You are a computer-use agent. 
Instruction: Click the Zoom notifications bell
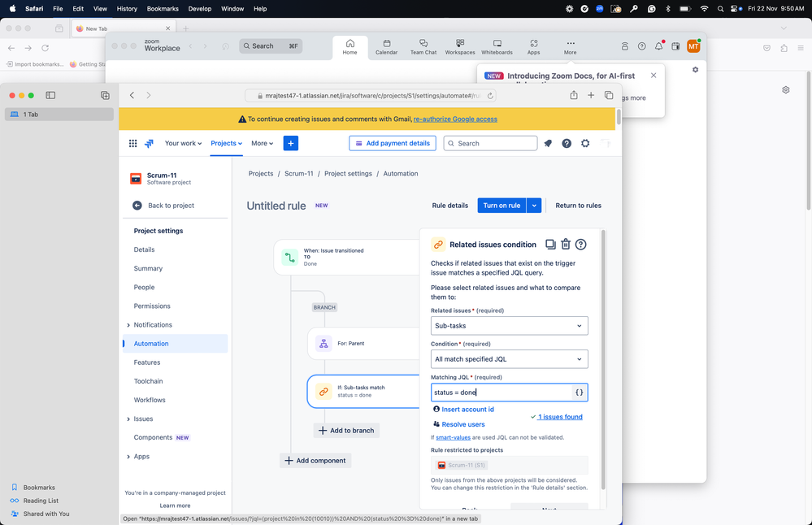(x=658, y=46)
